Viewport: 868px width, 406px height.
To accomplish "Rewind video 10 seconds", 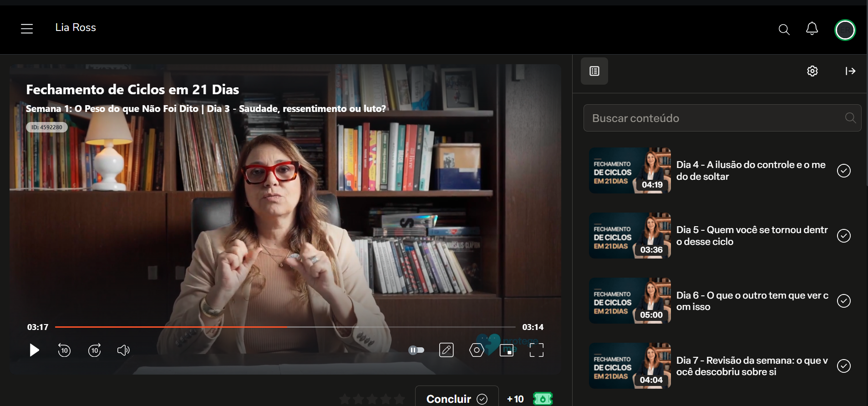I will (x=64, y=350).
